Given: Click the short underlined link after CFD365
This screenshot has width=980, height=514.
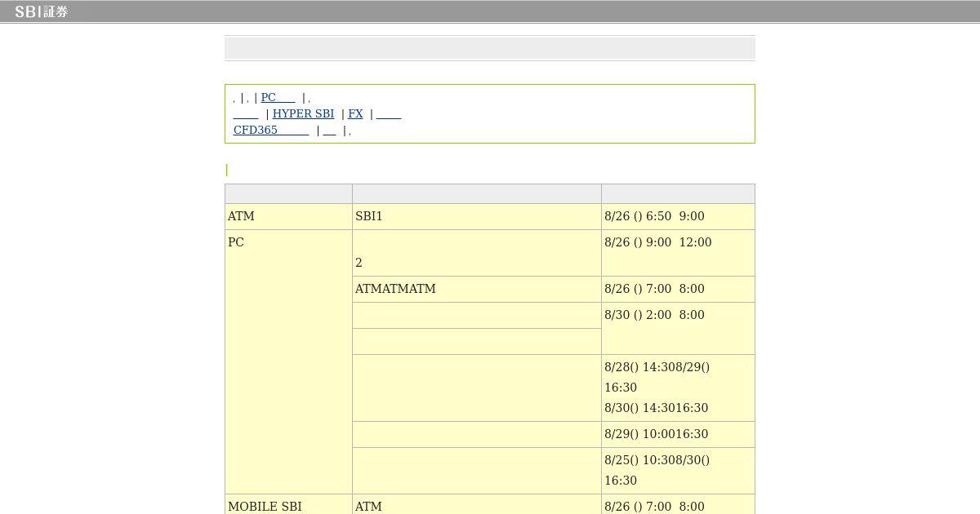Looking at the screenshot, I should [x=330, y=130].
